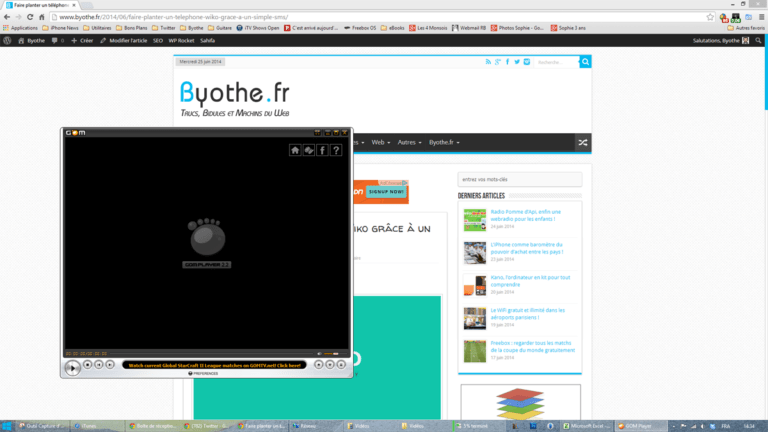Click the GOM logo in player title bar

pos(74,133)
